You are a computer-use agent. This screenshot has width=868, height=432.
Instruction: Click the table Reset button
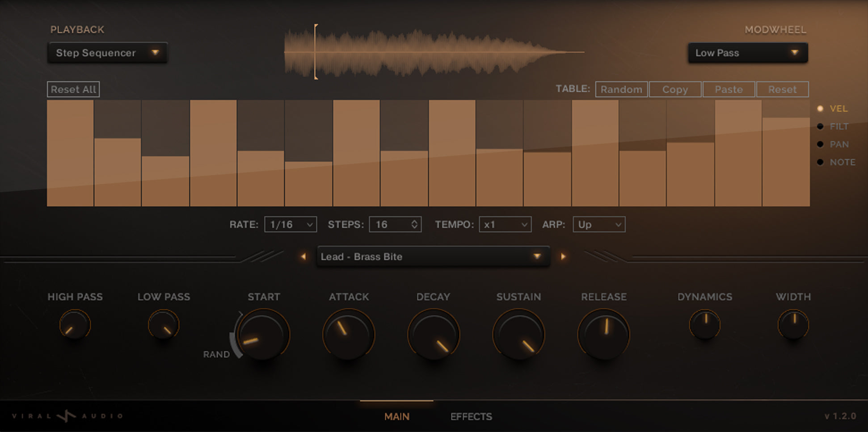coord(782,89)
